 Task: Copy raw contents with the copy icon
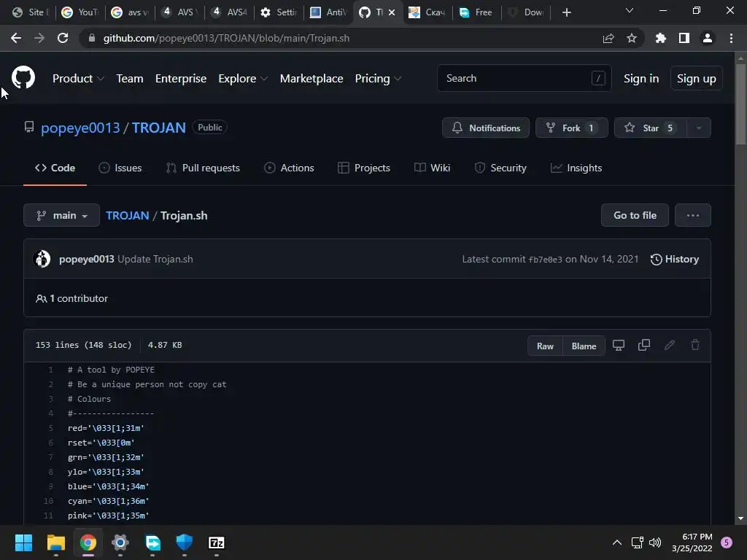[x=643, y=345]
